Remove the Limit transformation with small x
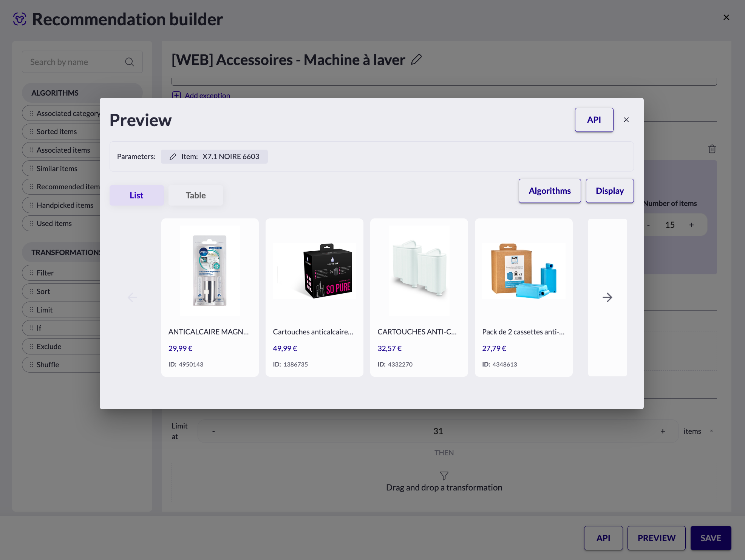This screenshot has height=560, width=745. coord(711,431)
